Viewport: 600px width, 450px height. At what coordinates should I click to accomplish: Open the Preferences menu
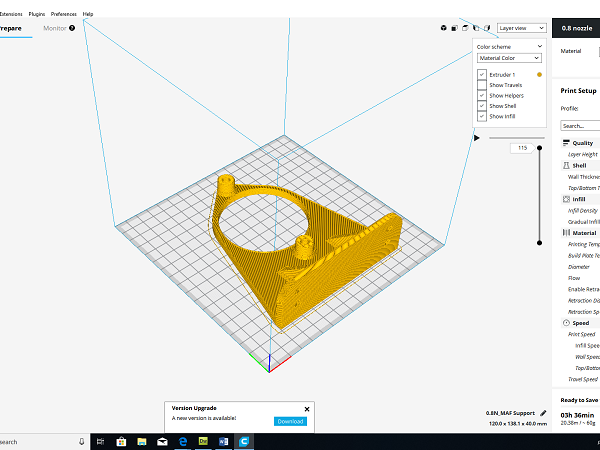tap(64, 14)
